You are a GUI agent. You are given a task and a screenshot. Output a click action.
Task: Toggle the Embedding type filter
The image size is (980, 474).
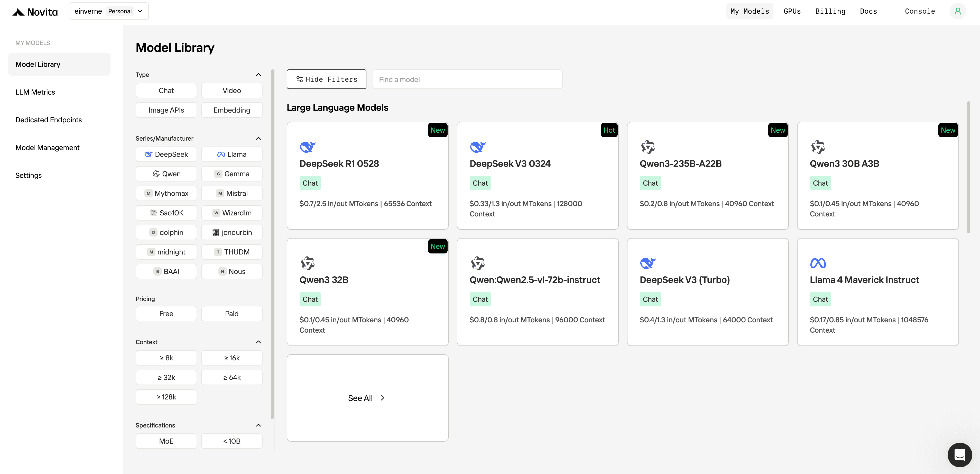pos(232,110)
